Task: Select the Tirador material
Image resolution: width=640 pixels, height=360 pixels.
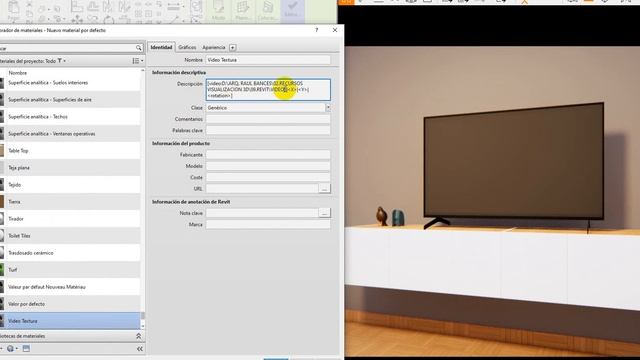Action: [x=70, y=219]
